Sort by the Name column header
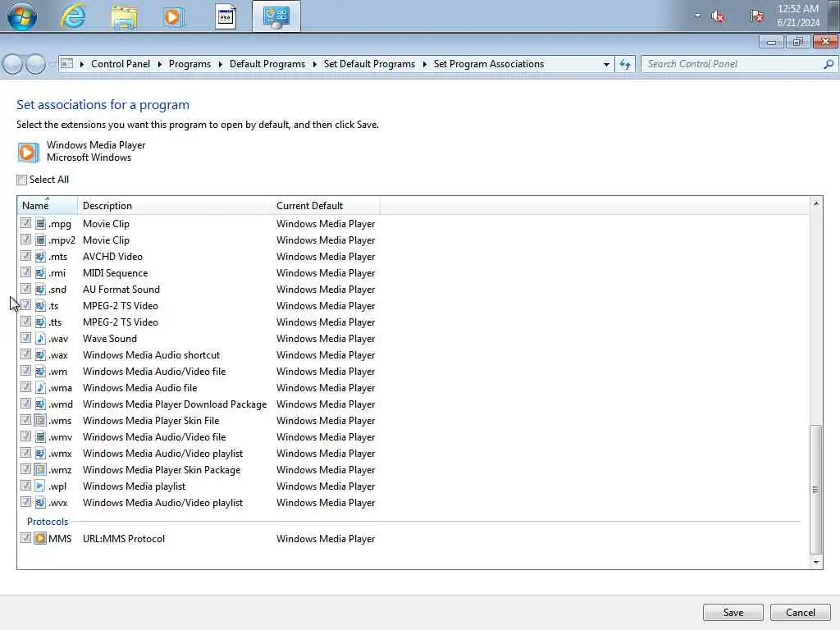Screen dimensions: 840x630 [48, 206]
